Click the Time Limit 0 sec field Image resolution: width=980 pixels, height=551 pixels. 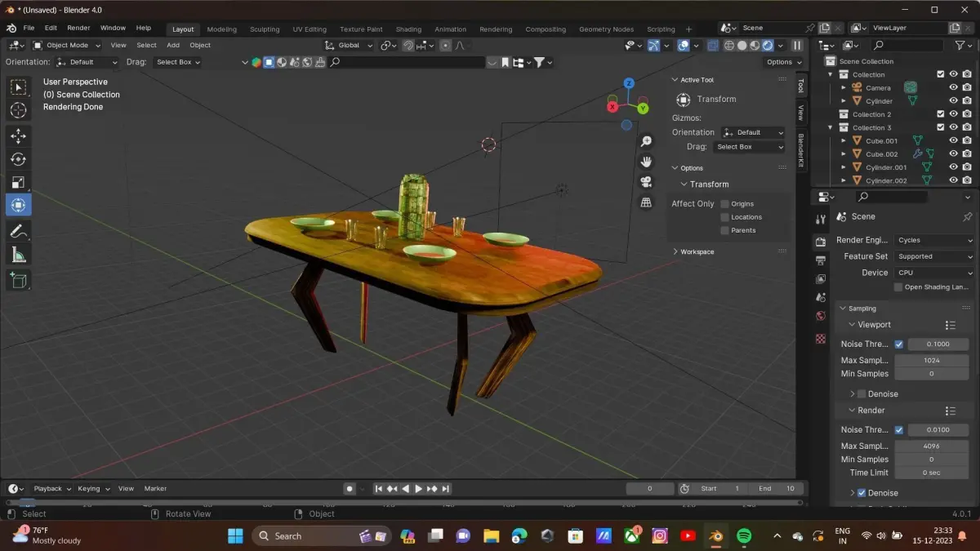932,473
